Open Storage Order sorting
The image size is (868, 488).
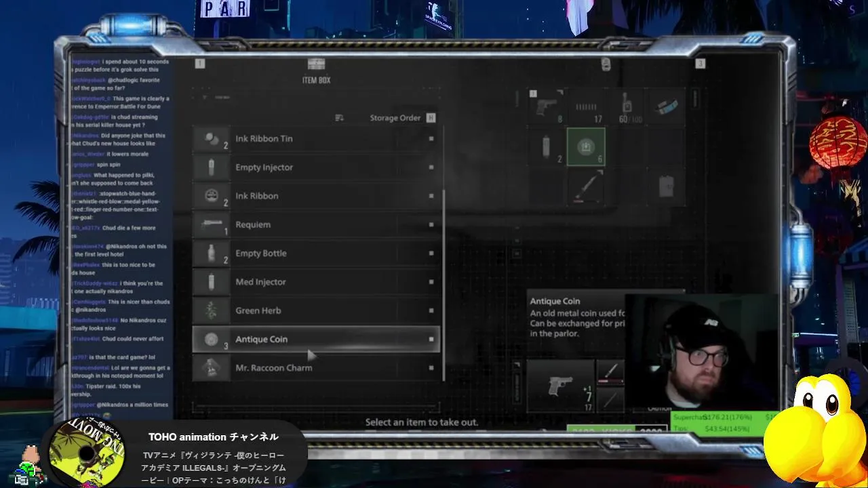point(395,118)
